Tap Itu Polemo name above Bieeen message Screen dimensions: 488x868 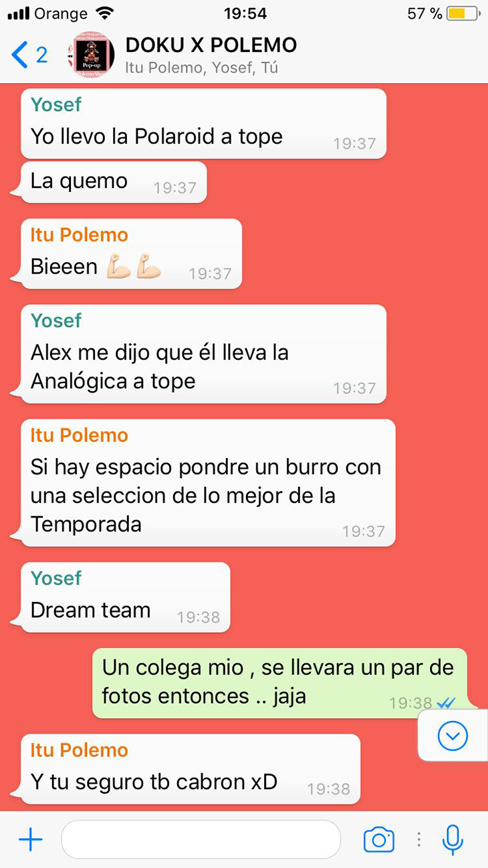click(x=79, y=235)
